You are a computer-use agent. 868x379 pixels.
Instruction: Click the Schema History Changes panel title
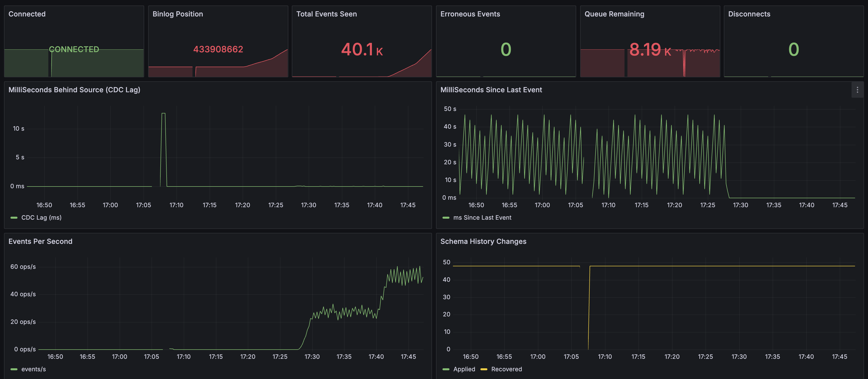pos(483,242)
